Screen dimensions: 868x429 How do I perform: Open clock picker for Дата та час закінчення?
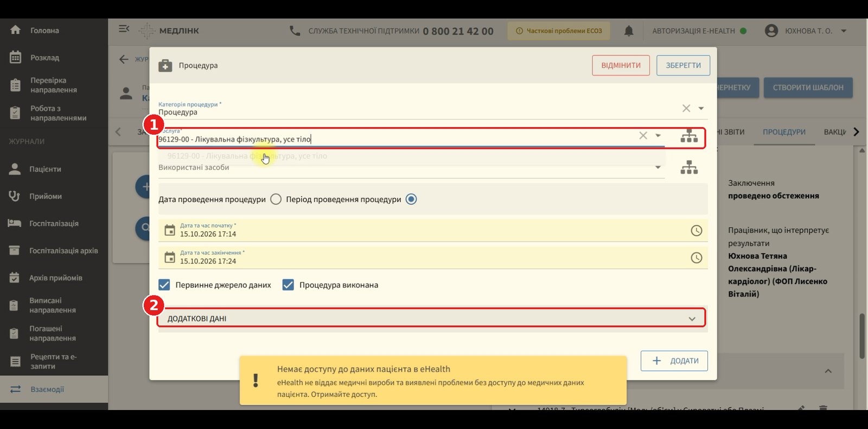coord(696,258)
